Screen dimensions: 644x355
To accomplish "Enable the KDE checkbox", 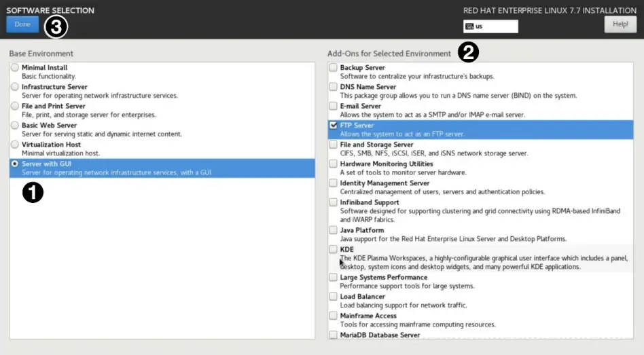I will click(333, 249).
